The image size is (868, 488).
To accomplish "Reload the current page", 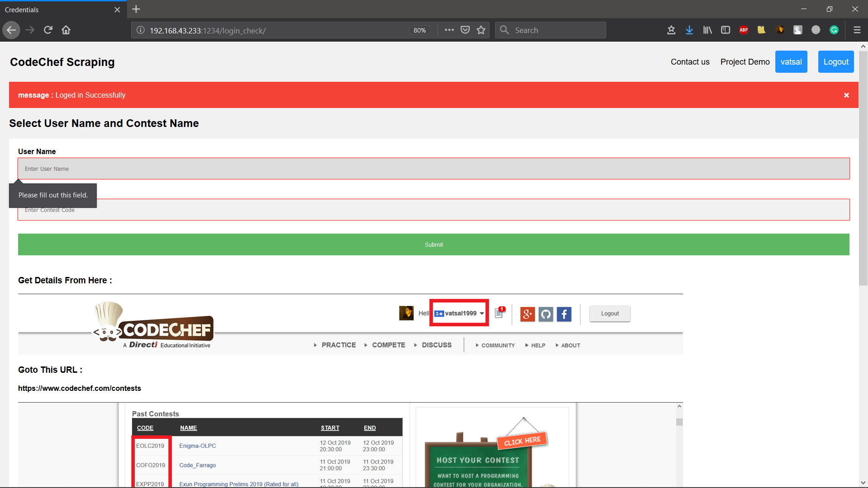I will tap(48, 30).
